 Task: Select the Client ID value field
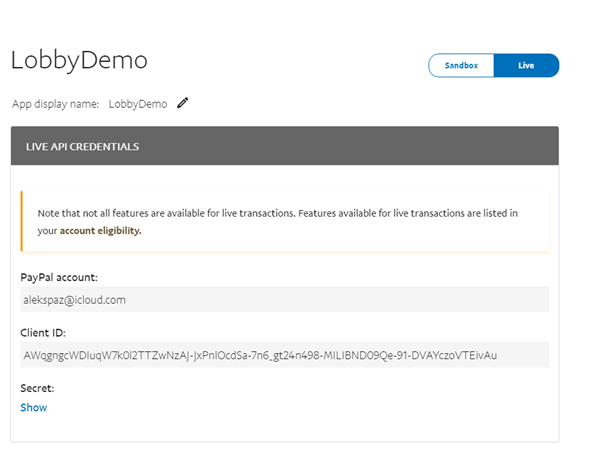285,355
